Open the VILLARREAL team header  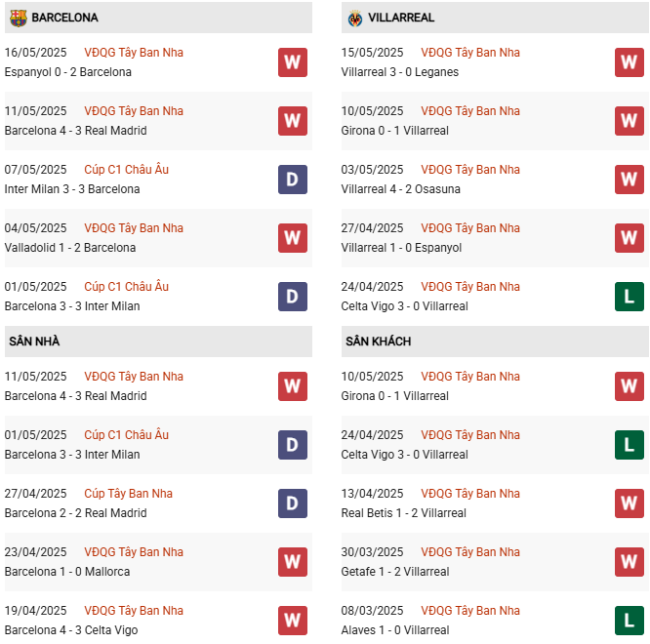(x=495, y=18)
